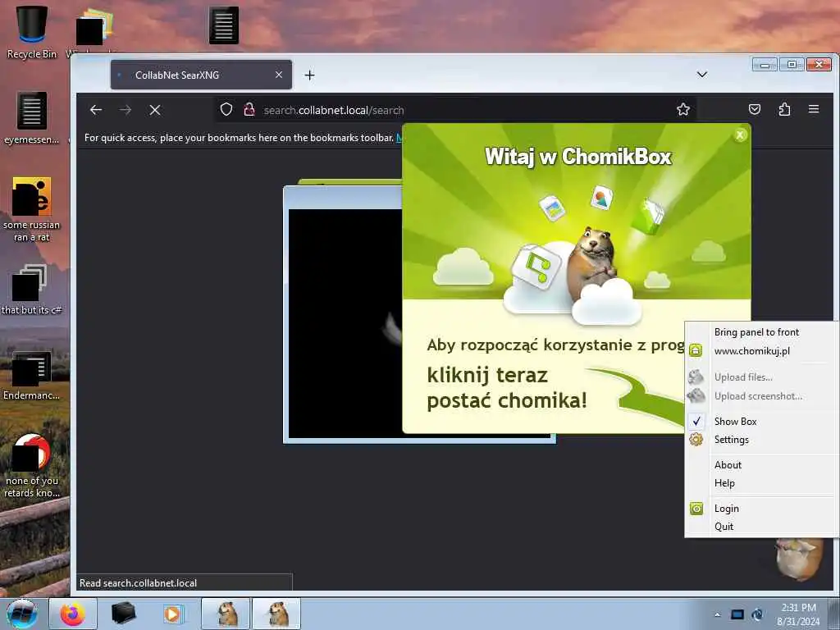This screenshot has width=840, height=630.
Task: Open the Recycle Bin desktop icon
Action: 32,31
